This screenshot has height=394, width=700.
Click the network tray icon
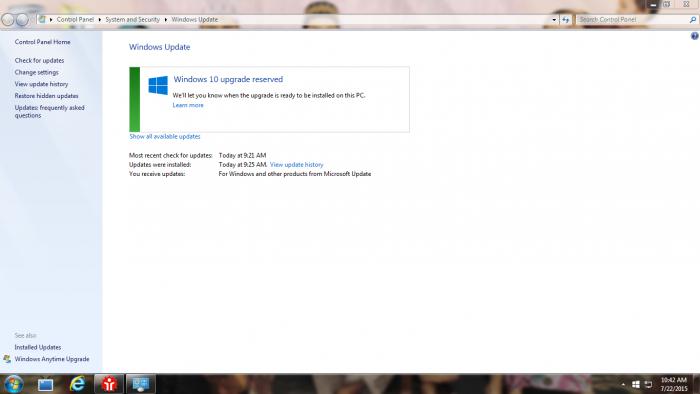click(x=648, y=384)
